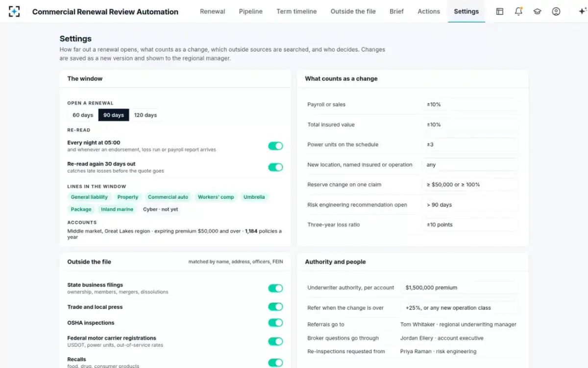Edit Underwriter authority premium field
Image resolution: width=588 pixels, height=368 pixels.
click(460, 288)
